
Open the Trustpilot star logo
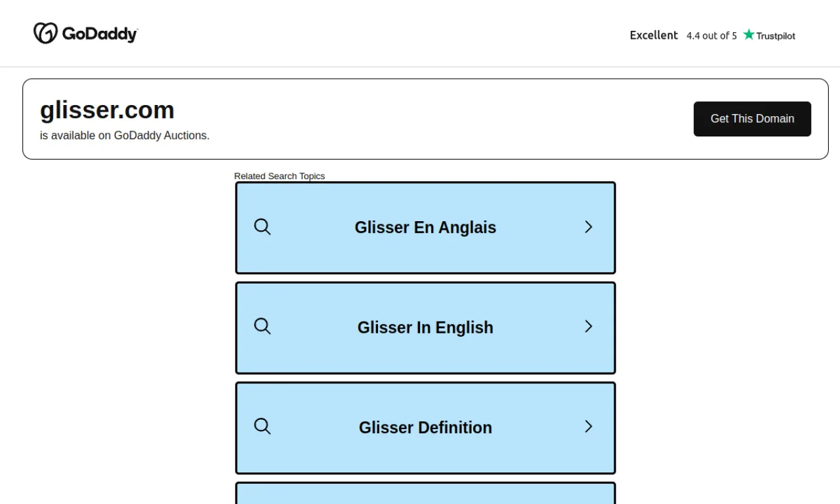point(769,35)
